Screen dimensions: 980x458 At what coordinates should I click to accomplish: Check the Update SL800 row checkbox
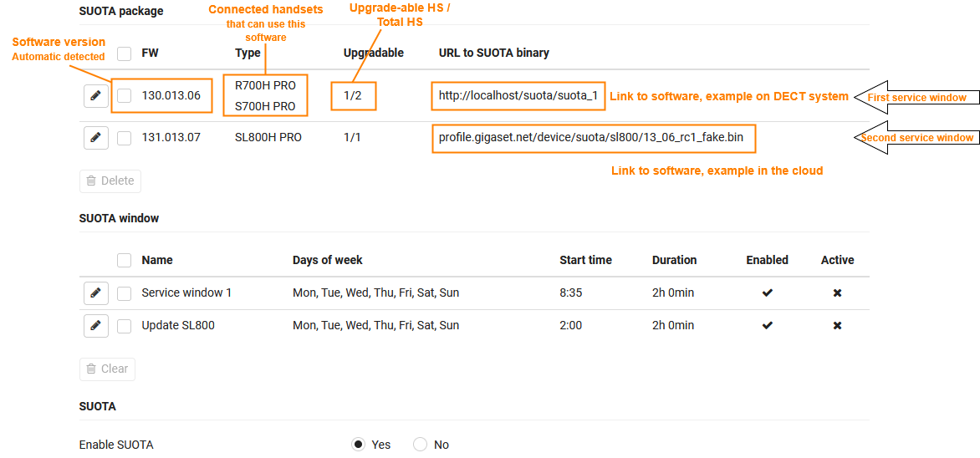125,326
